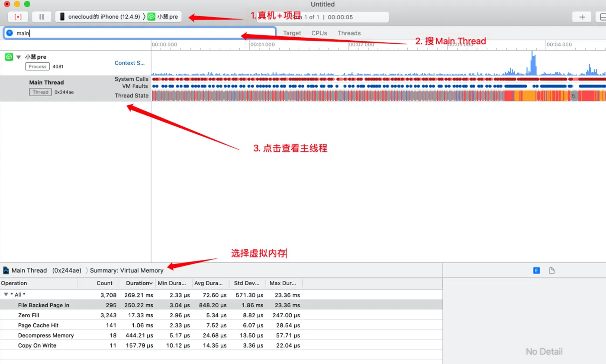Click the 3,708 count in the All row

pyautogui.click(x=109, y=295)
